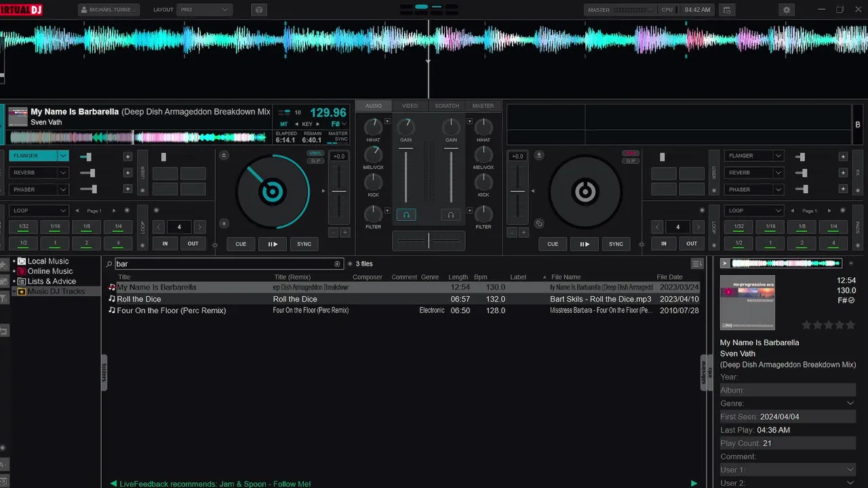Click the left deck loop IN button
This screenshot has width=868, height=488.
point(165,243)
